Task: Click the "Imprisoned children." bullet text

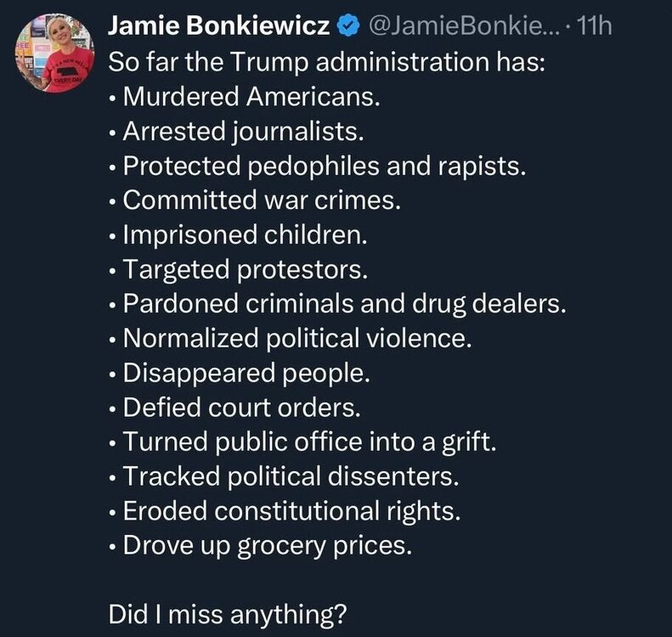Action: tap(240, 235)
